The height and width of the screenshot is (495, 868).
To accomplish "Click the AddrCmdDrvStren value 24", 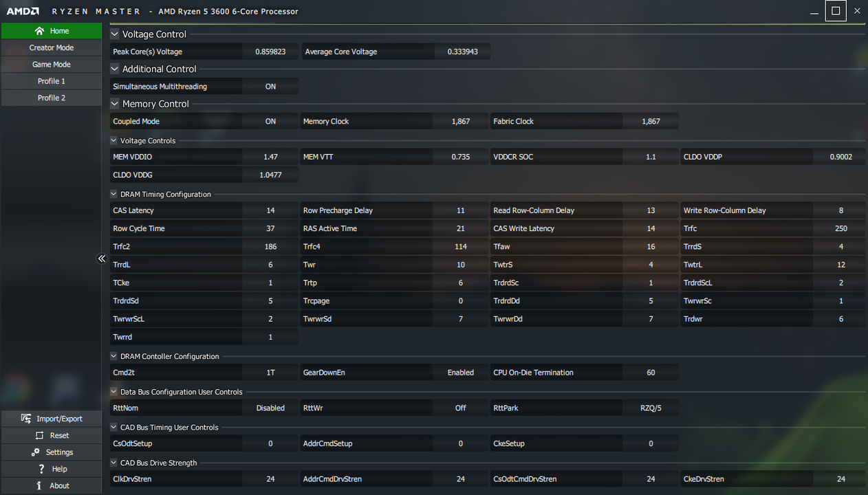I will [x=461, y=479].
